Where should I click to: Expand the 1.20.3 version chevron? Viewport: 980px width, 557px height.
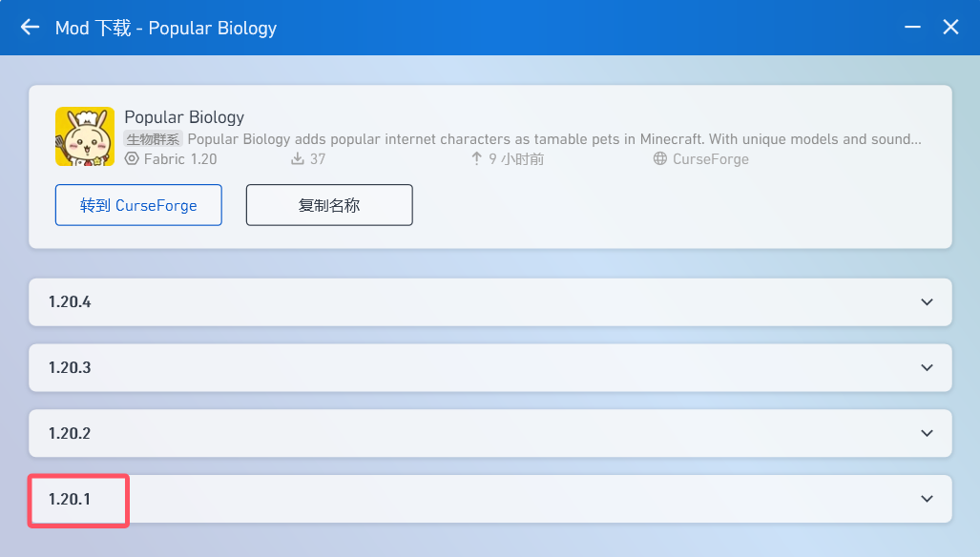tap(927, 368)
